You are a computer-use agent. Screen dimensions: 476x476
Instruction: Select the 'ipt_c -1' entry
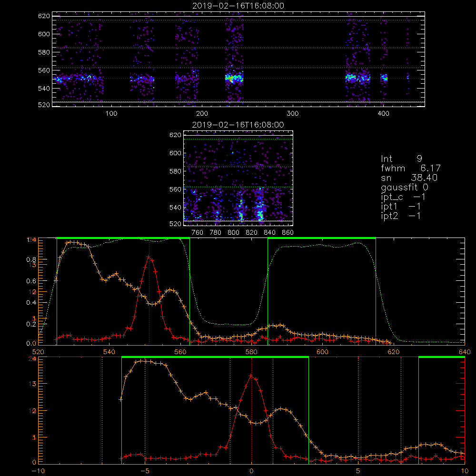pyautogui.click(x=403, y=197)
